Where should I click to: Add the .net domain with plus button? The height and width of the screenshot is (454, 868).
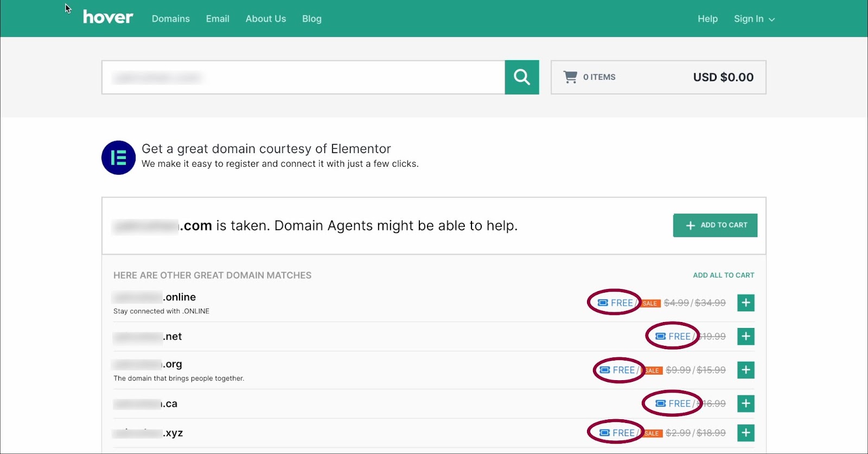pos(746,337)
